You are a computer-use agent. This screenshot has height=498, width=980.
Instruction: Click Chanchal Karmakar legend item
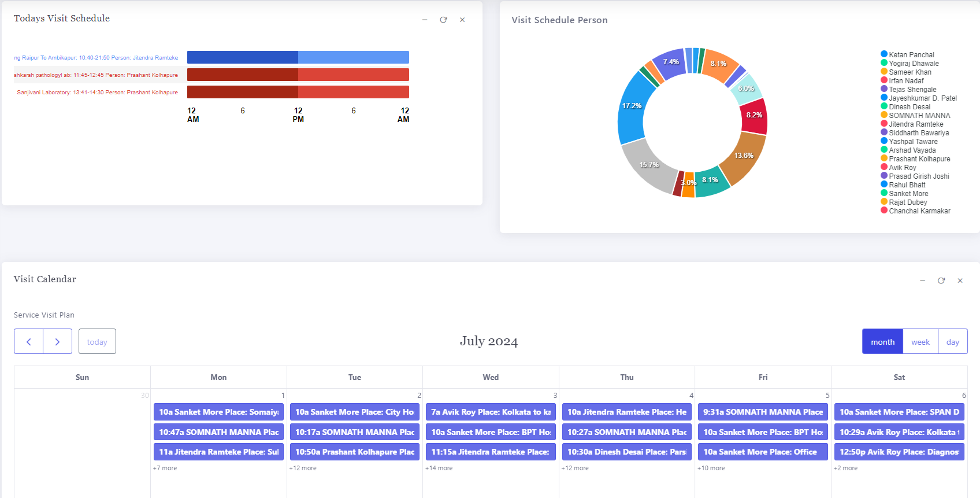click(x=916, y=211)
